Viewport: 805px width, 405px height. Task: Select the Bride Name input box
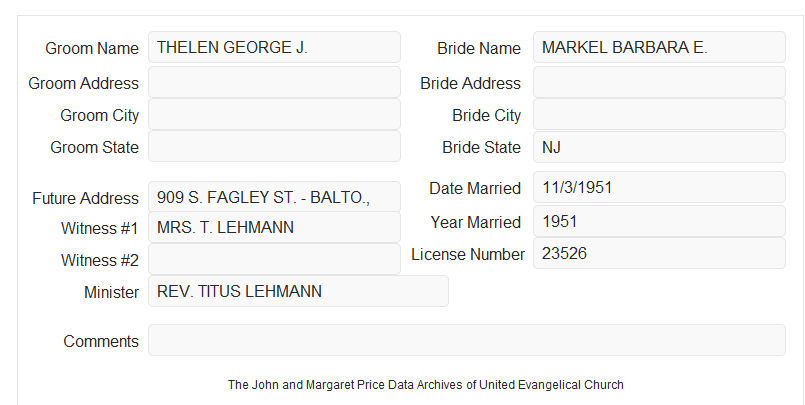(x=659, y=47)
